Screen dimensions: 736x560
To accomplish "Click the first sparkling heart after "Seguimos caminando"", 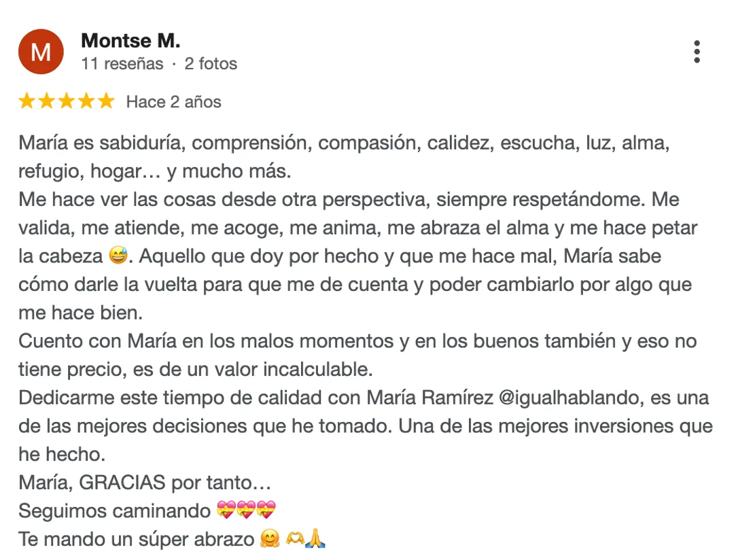I will pyautogui.click(x=226, y=510).
